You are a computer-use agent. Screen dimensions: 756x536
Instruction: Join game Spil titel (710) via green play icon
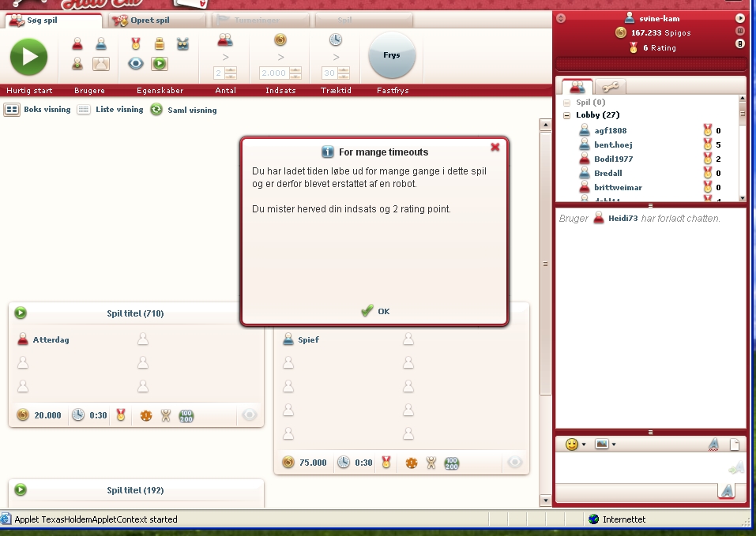pyautogui.click(x=21, y=313)
